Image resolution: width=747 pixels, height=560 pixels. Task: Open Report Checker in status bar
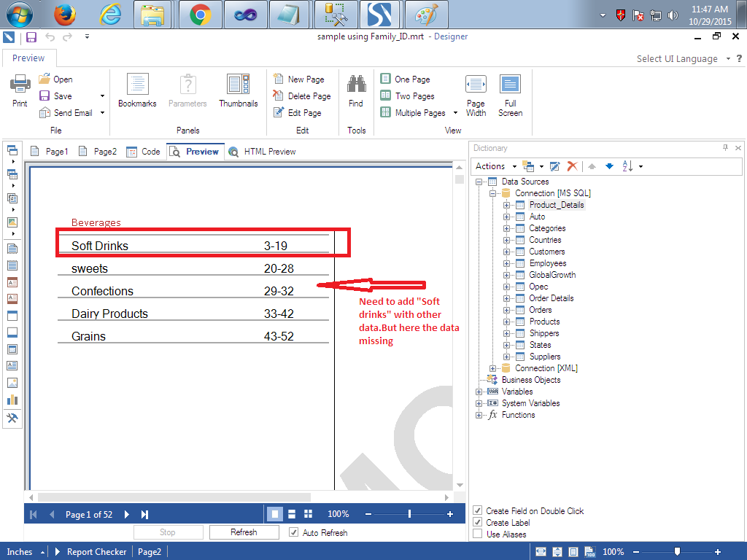click(91, 552)
